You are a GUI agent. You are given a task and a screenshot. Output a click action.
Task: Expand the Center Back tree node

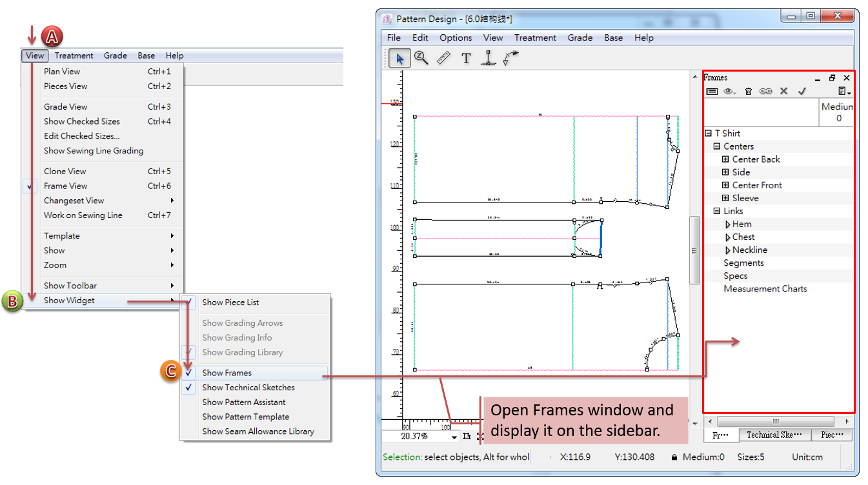coord(725,159)
